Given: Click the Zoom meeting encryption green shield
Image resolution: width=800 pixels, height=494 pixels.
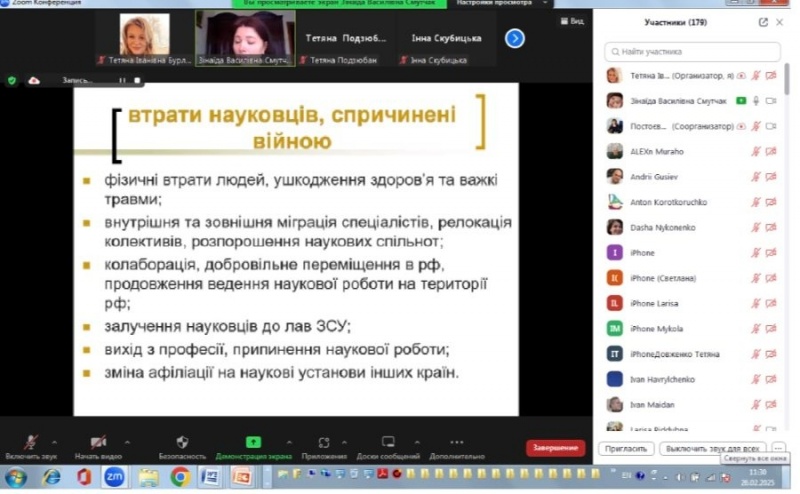Looking at the screenshot, I should pyautogui.click(x=12, y=81).
